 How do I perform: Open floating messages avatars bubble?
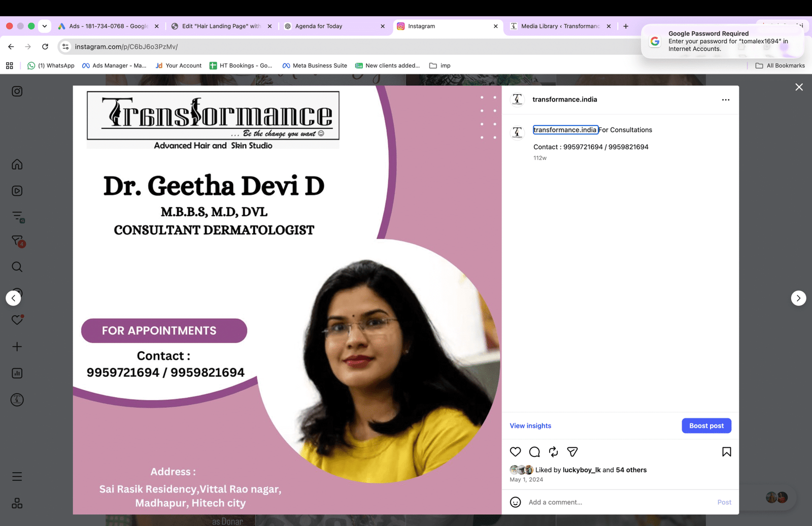(x=777, y=498)
